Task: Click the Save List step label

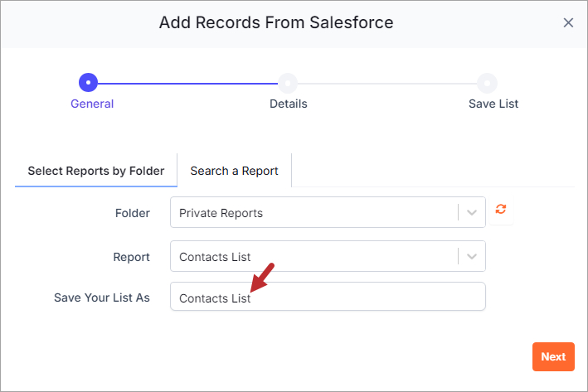Action: tap(493, 104)
